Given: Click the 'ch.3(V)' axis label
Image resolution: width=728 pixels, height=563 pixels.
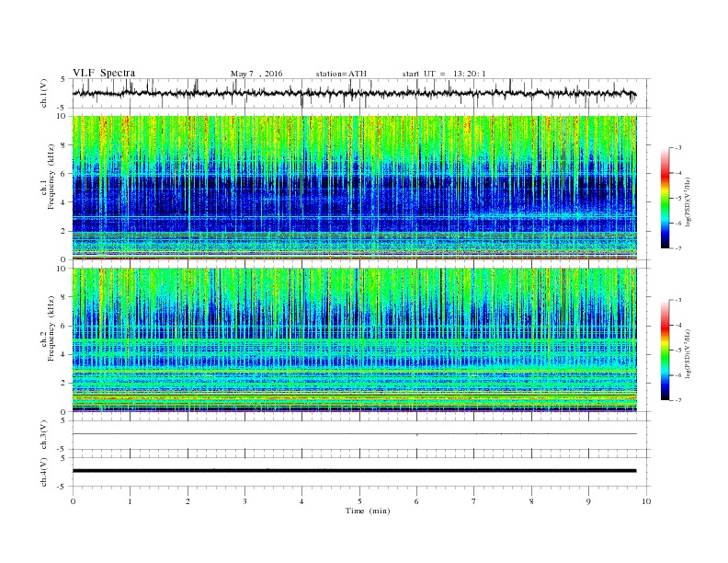Looking at the screenshot, I should 44,435.
